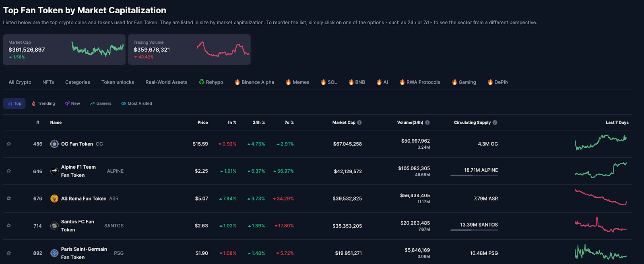Sort table by Market Cap header
This screenshot has height=264, width=644.
(x=344, y=123)
